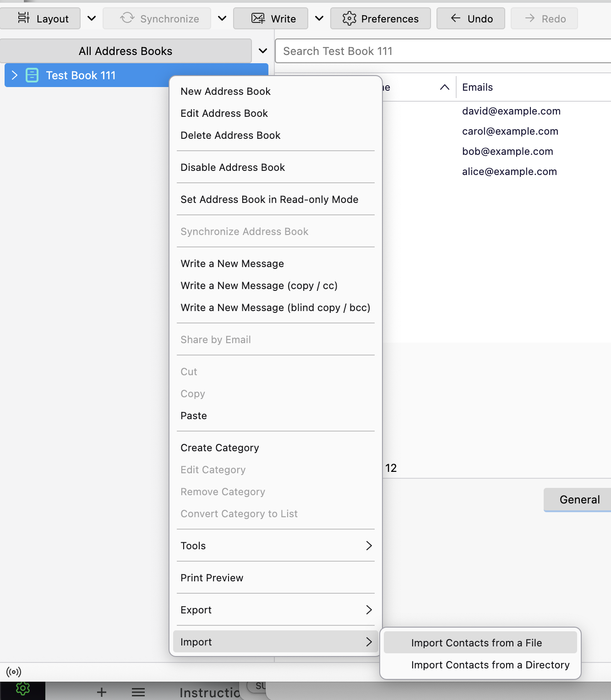Screen dimensions: 611x700
Task: Click the Preferences gear icon
Action: click(349, 18)
